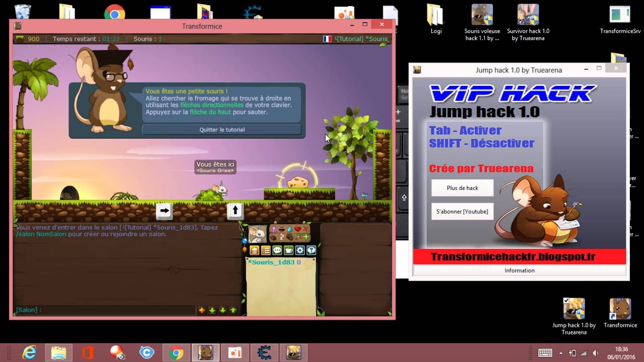
Task: Click the up arrow tutorial key
Action: (x=235, y=211)
